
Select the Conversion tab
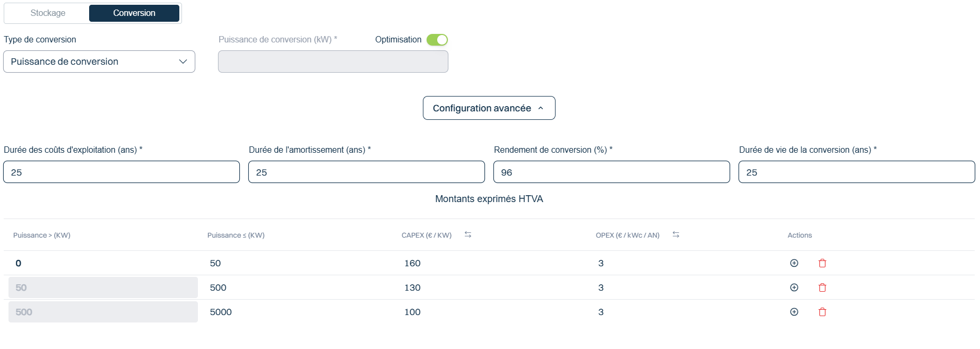(134, 13)
